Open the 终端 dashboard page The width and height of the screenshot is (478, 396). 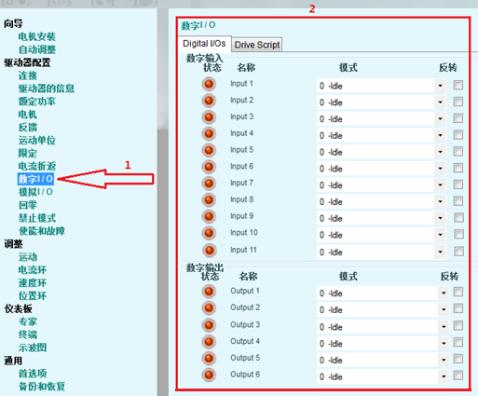pos(28,335)
